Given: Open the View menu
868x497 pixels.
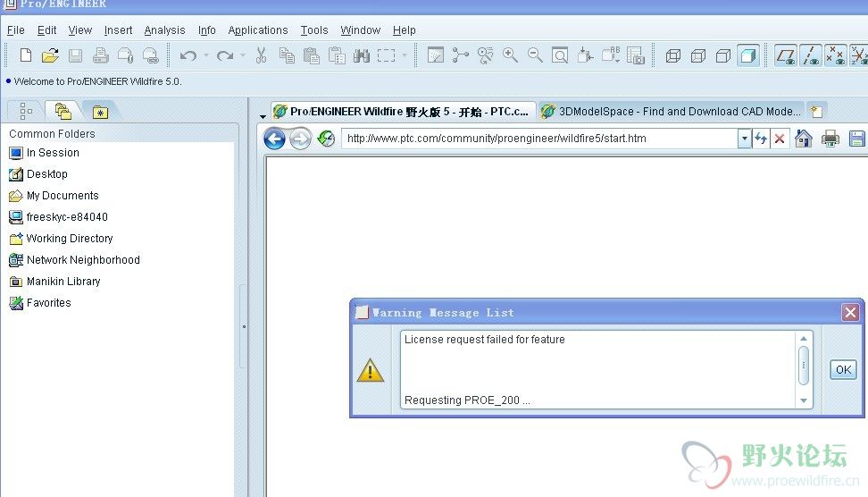Looking at the screenshot, I should [79, 29].
